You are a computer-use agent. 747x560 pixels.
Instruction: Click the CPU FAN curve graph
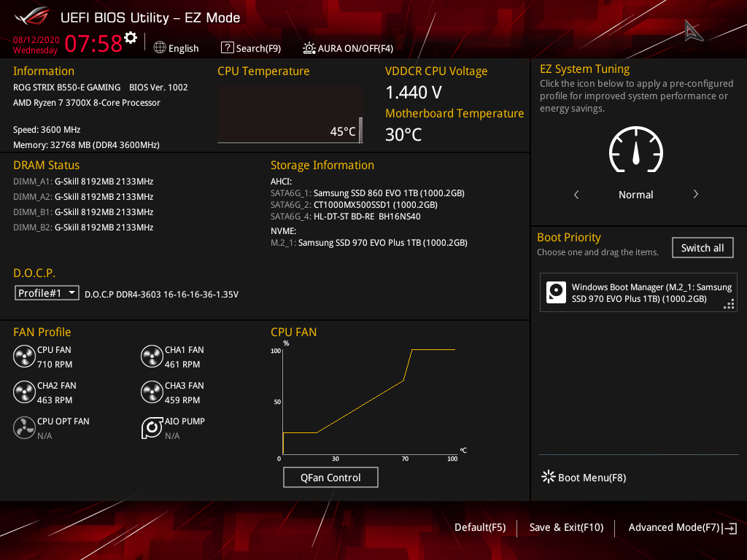369,401
